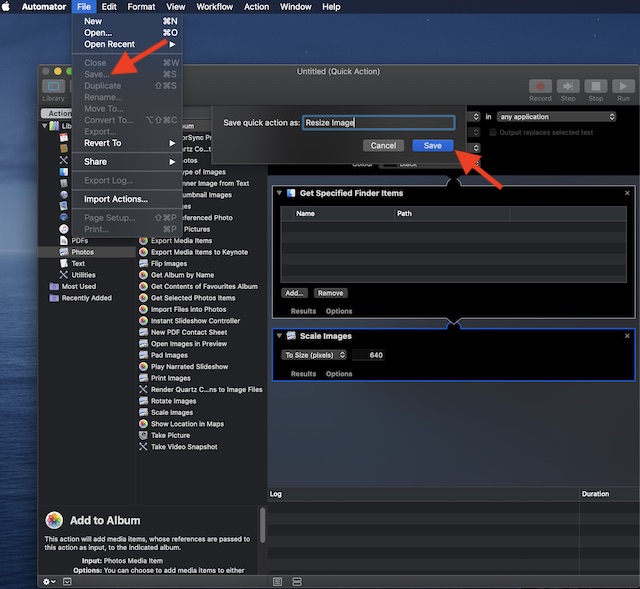Click the Path column header

coord(452,213)
